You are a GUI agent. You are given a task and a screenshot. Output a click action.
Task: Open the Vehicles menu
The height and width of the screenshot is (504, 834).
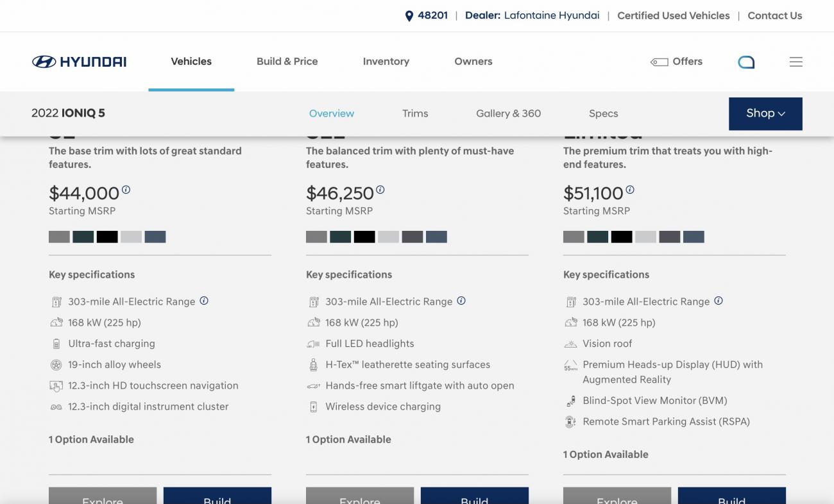point(191,62)
